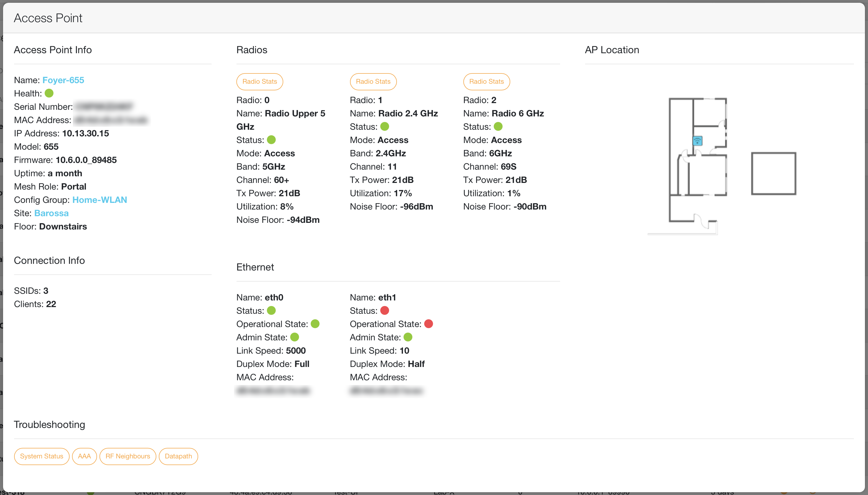The width and height of the screenshot is (868, 495).
Task: Click eth0 Operational State indicator
Action: coord(315,324)
